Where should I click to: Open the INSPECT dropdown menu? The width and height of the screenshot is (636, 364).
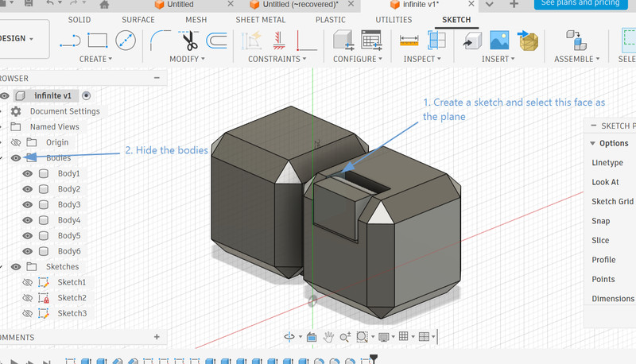pos(422,59)
